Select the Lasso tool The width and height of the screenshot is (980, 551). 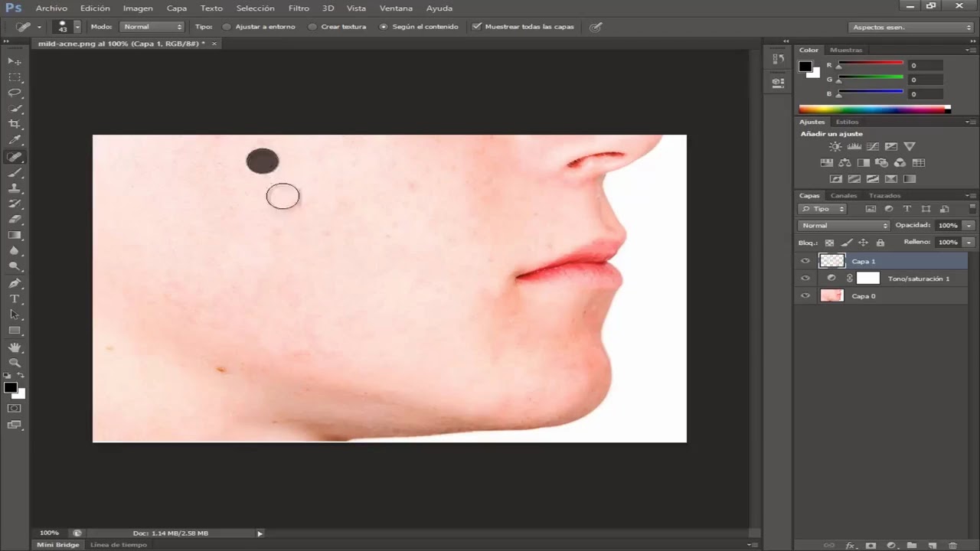coord(15,93)
